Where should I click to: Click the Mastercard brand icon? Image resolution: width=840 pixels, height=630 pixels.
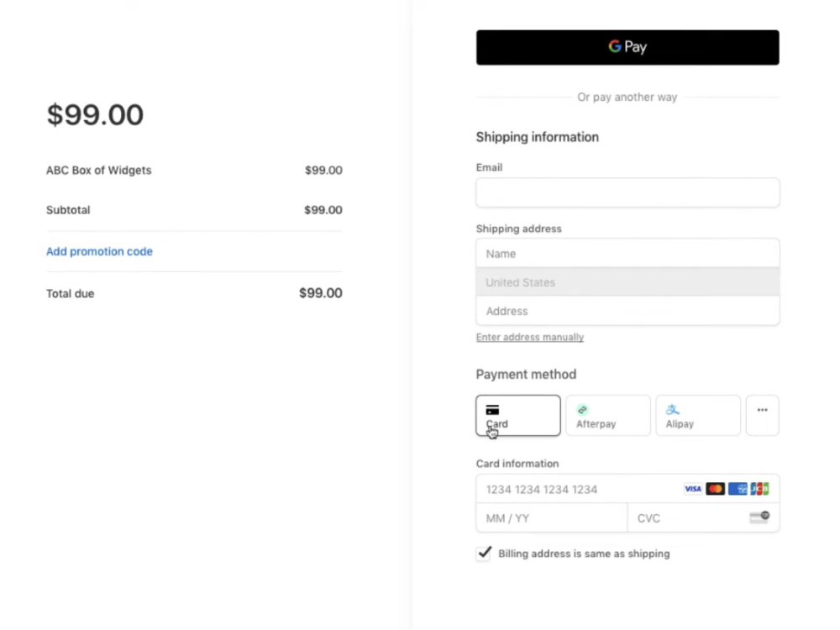click(715, 489)
